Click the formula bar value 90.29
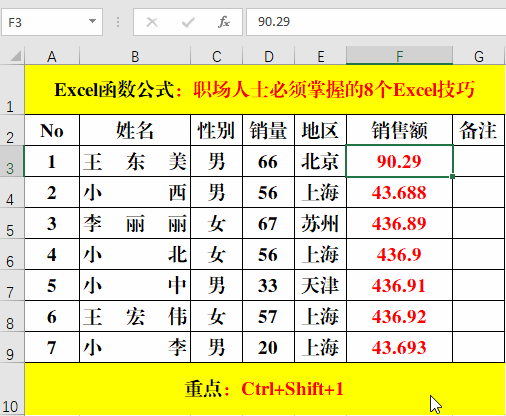The height and width of the screenshot is (416, 506). coord(274,22)
